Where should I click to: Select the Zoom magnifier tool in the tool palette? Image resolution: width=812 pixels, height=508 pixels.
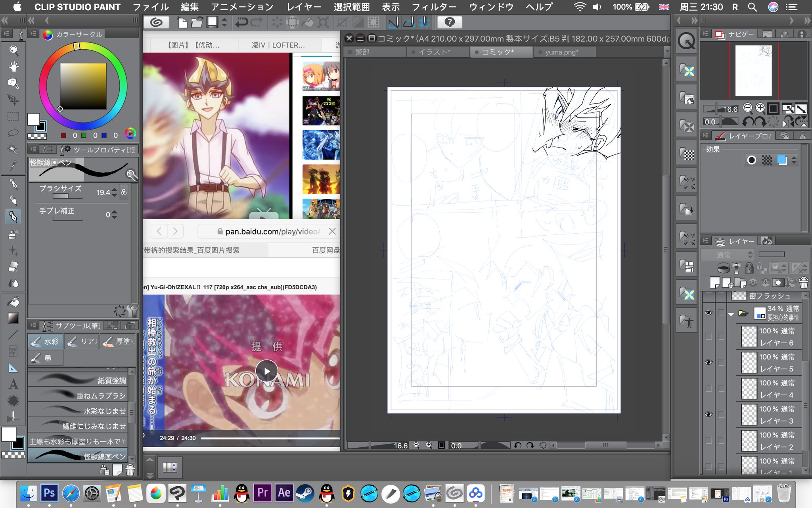(13, 50)
